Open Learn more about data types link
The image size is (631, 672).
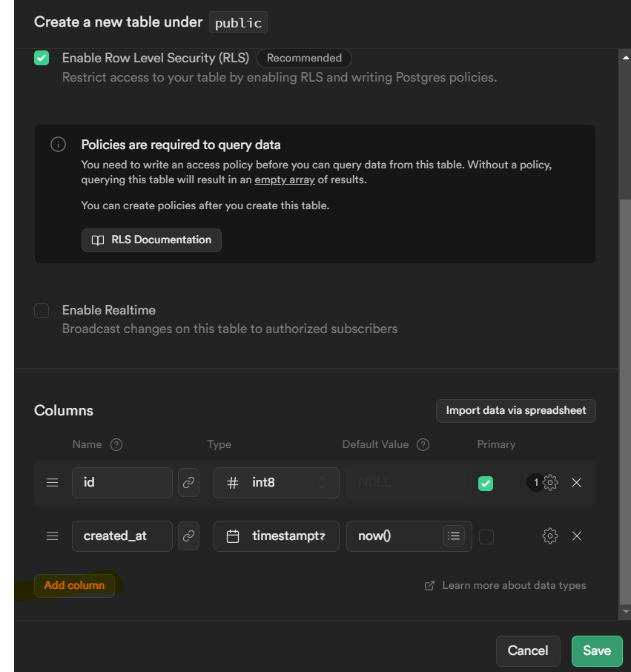513,586
